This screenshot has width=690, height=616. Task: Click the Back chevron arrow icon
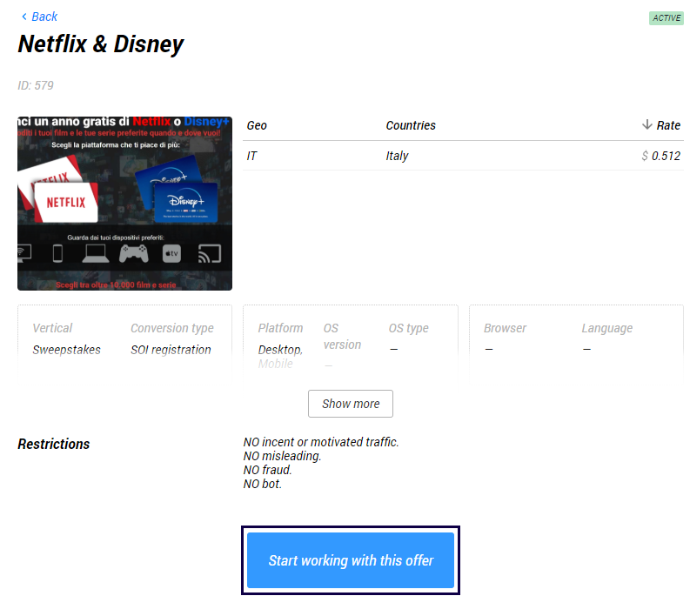[23, 17]
